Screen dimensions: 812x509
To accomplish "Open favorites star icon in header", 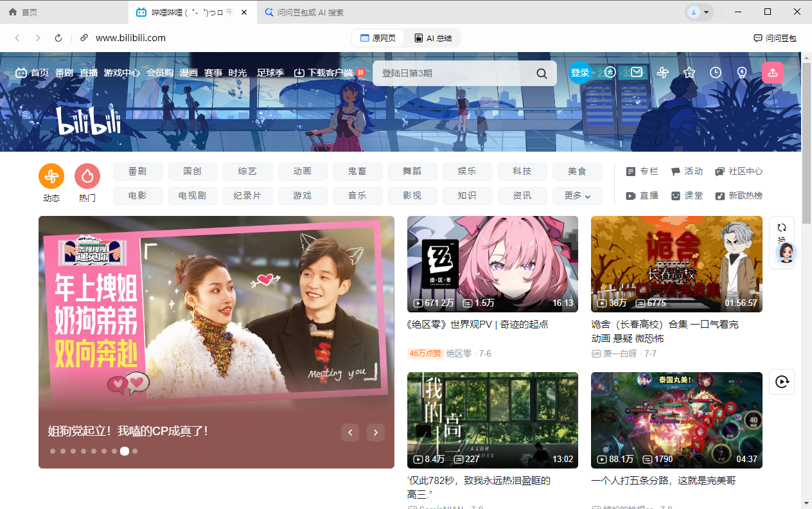I will click(x=689, y=73).
